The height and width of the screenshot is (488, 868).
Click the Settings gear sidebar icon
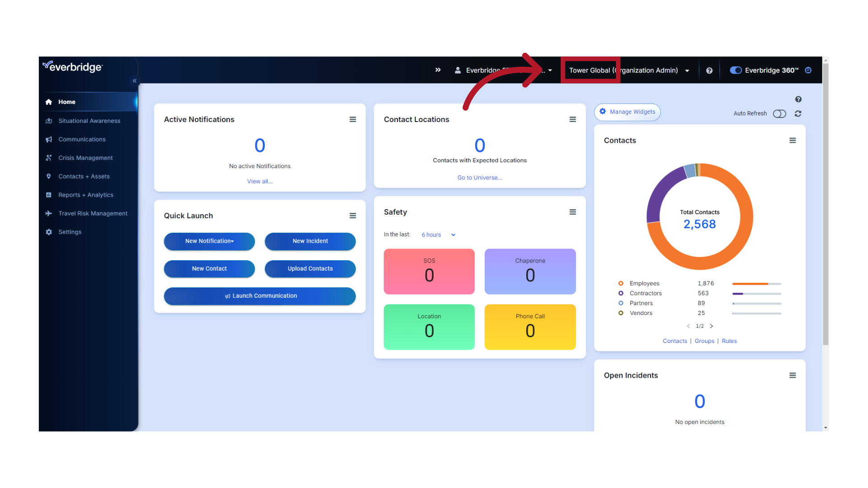click(x=49, y=232)
